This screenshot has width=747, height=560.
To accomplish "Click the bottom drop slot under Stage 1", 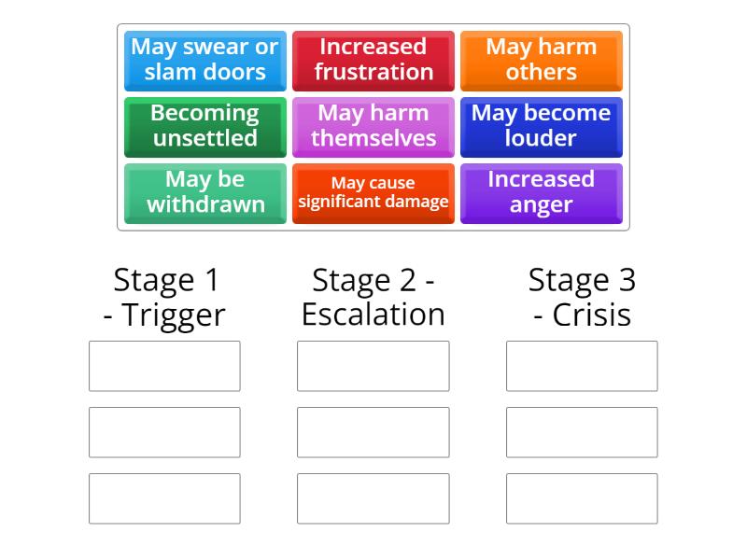I will (163, 498).
